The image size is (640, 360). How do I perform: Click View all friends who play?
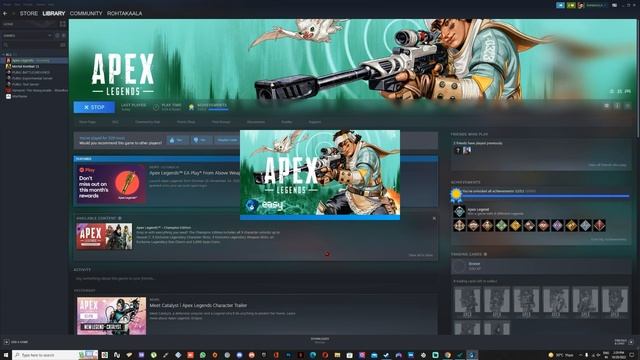(607, 165)
